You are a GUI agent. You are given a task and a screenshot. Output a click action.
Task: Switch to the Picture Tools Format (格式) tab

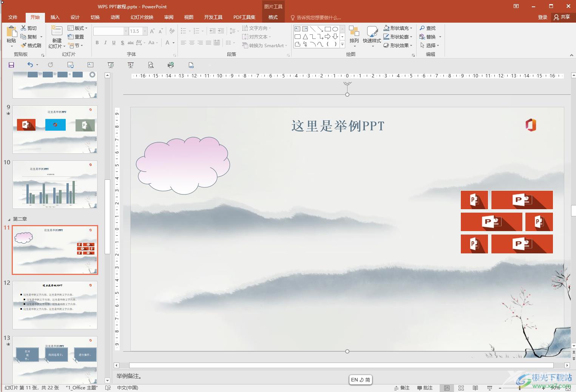point(273,17)
